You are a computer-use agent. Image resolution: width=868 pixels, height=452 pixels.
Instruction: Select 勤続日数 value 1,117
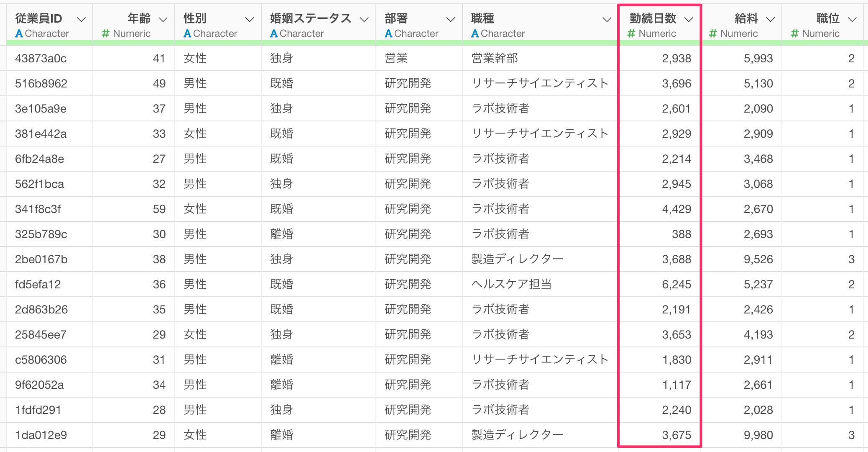click(x=677, y=385)
